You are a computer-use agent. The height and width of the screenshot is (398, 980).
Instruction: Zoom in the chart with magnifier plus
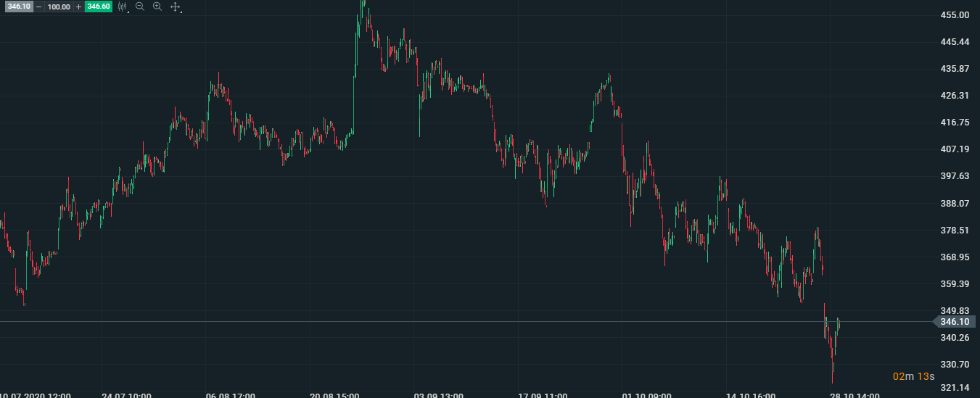coord(157,7)
